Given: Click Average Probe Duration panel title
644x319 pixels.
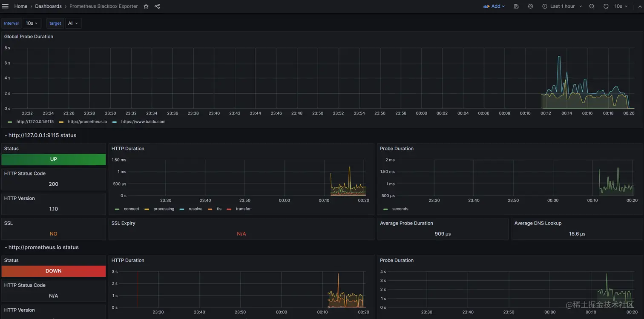Looking at the screenshot, I should [406, 223].
